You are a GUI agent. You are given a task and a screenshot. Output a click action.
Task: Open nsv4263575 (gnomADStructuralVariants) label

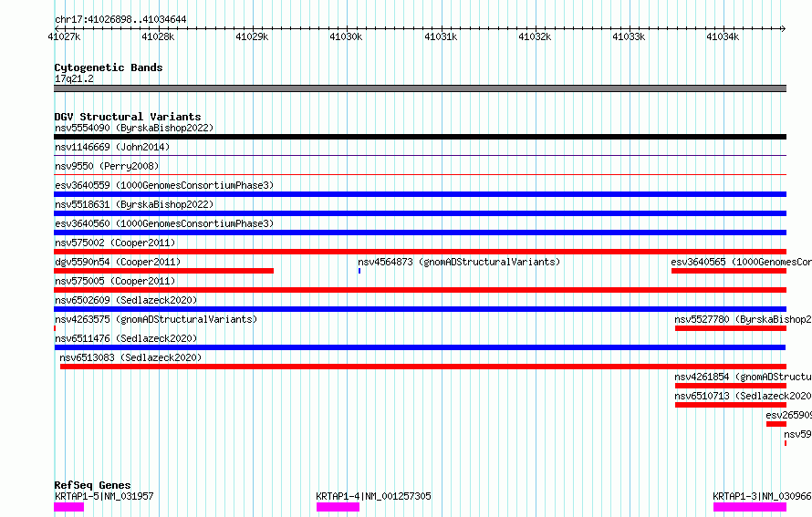[x=156, y=319]
